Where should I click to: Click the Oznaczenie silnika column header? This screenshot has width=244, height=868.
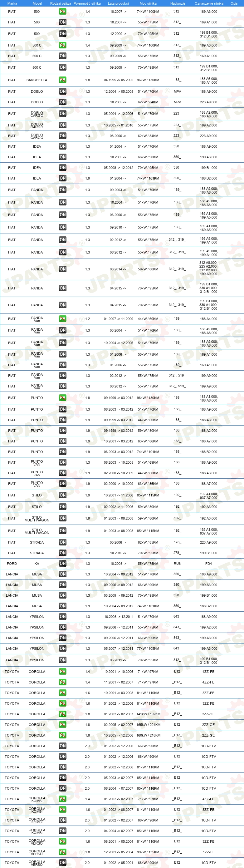[209, 3]
